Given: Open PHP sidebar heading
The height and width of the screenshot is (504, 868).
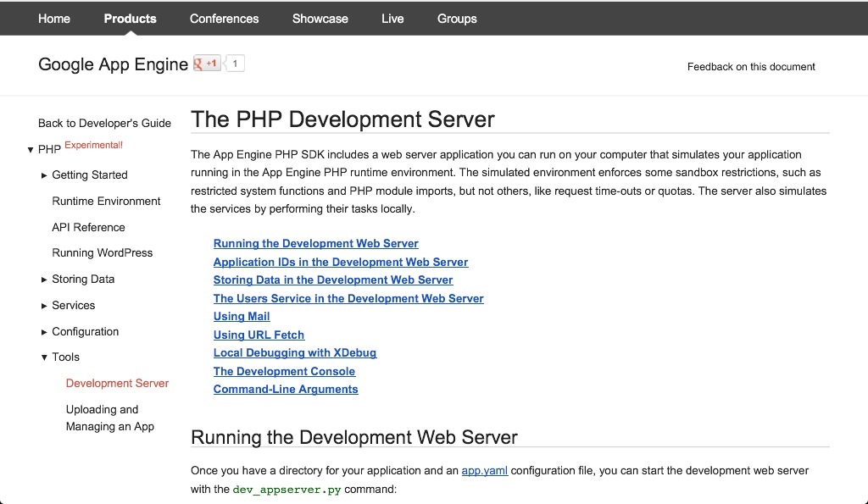Looking at the screenshot, I should 49,149.
